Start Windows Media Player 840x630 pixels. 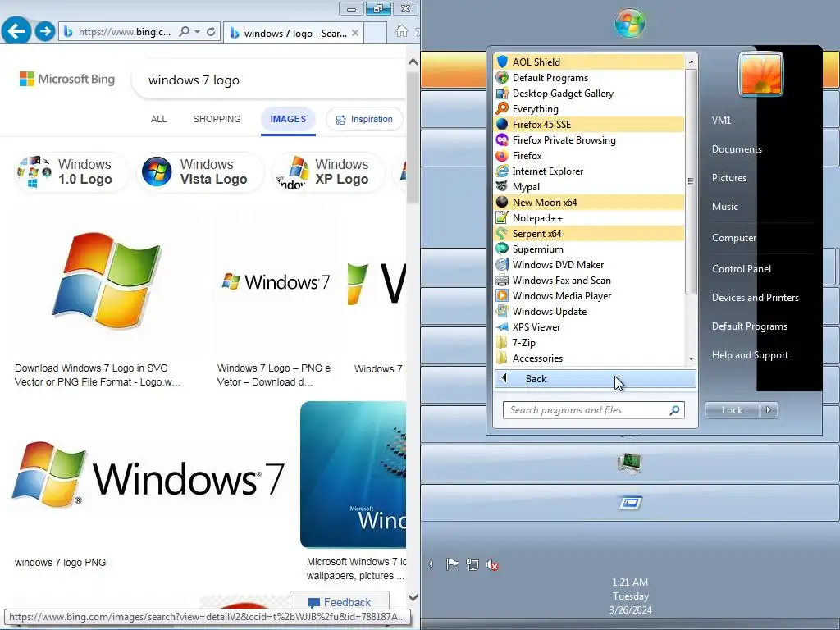[x=589, y=295]
